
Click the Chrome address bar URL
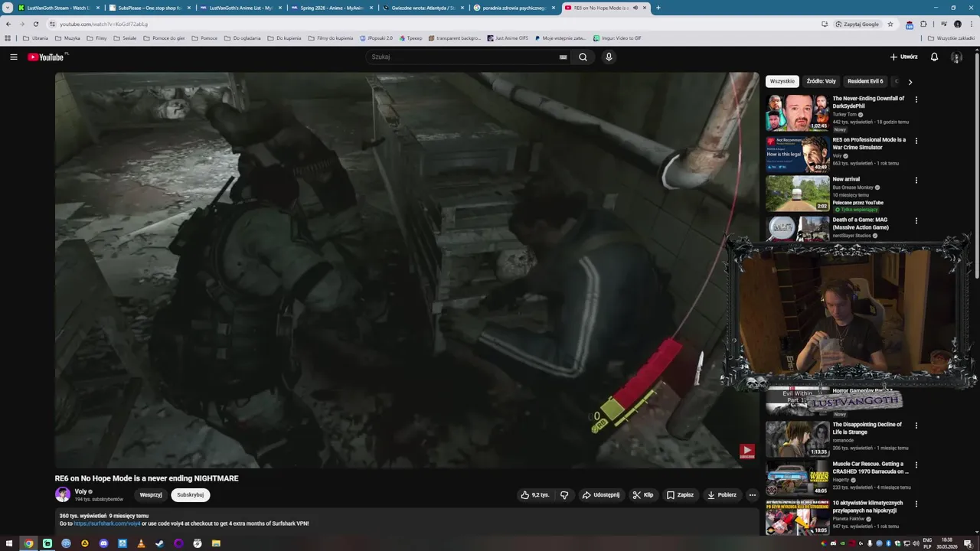coord(104,24)
